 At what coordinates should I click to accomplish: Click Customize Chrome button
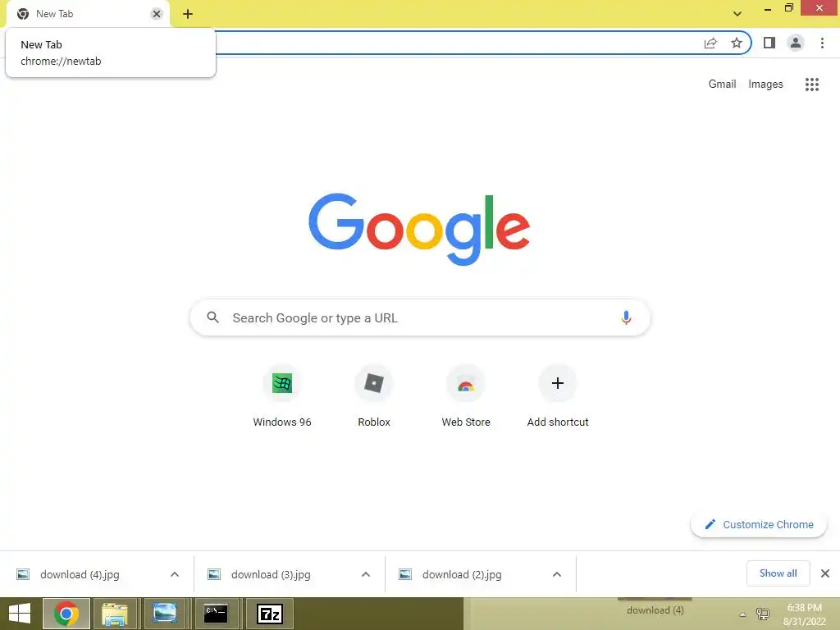click(x=759, y=524)
